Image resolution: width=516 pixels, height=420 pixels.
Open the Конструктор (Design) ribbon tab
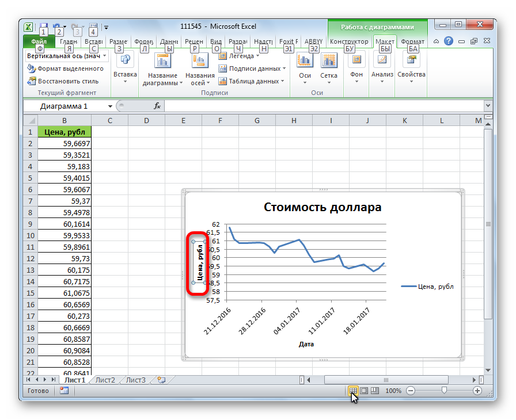[349, 41]
